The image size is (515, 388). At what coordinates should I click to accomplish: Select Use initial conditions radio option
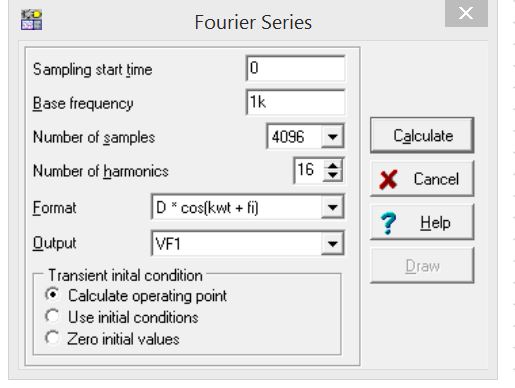[53, 316]
